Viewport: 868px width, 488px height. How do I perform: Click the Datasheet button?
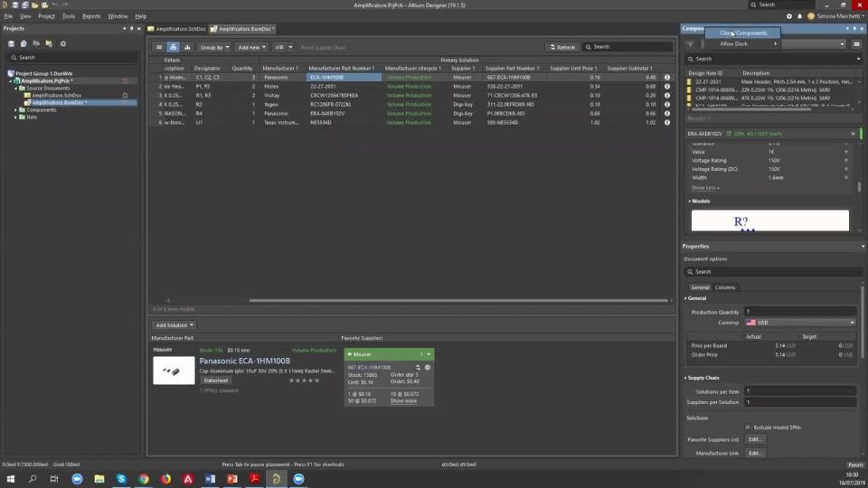216,380
